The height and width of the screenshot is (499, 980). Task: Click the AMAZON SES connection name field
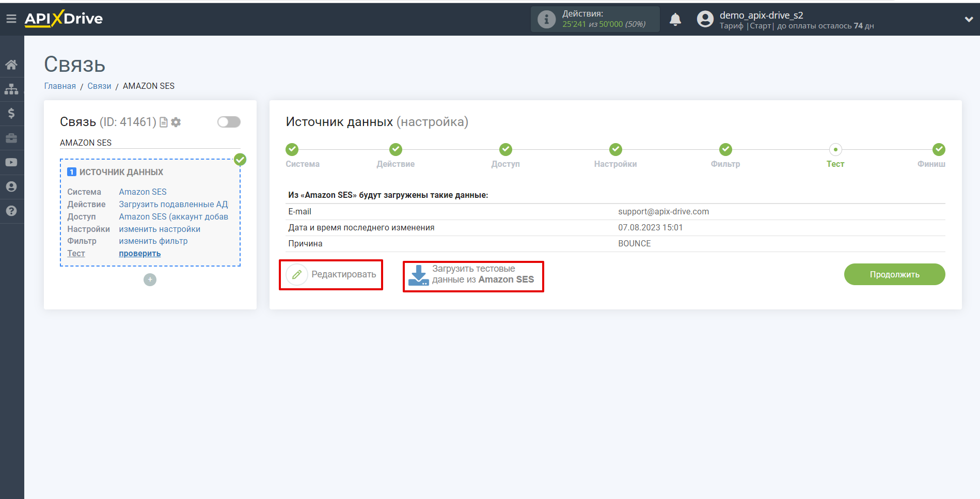pyautogui.click(x=150, y=143)
